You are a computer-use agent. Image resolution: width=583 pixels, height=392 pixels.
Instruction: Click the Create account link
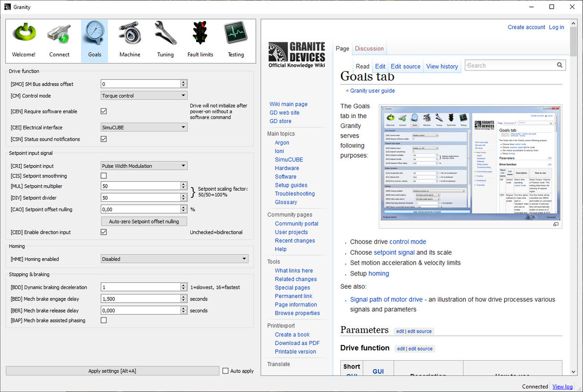click(526, 27)
